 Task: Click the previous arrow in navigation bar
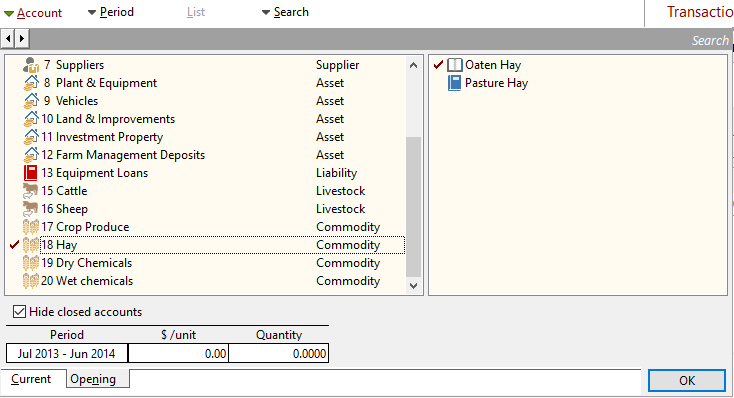[x=8, y=38]
